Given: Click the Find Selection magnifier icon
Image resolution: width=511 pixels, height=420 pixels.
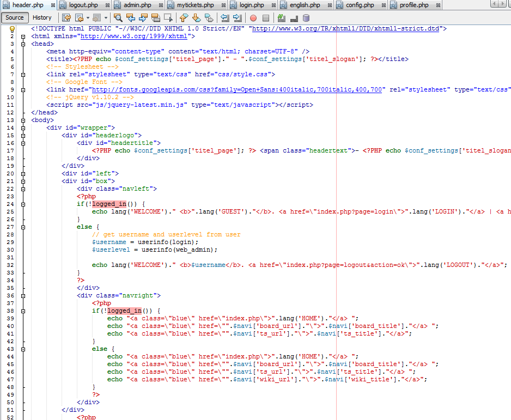Looking at the screenshot, I should coord(118,17).
